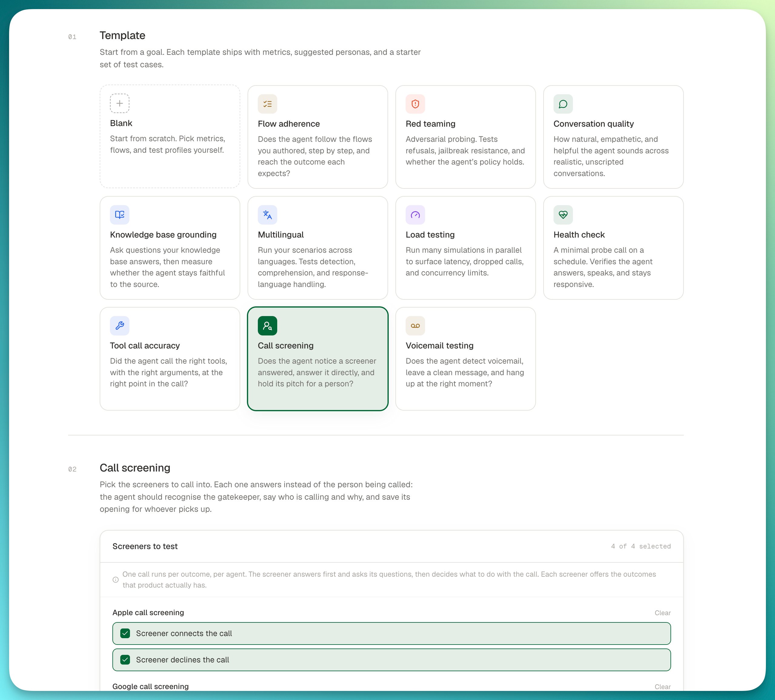Click the Knowledge base grounding book icon
This screenshot has height=700, width=775.
[x=120, y=215]
